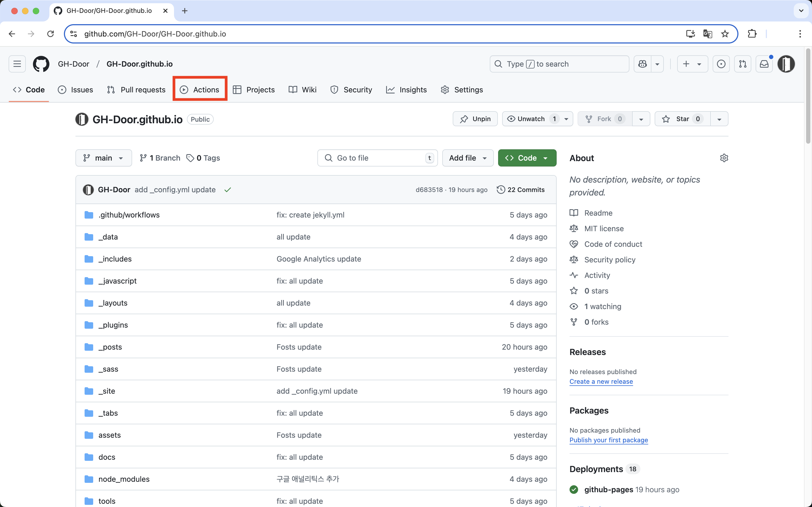Open the _data folder

pyautogui.click(x=108, y=237)
